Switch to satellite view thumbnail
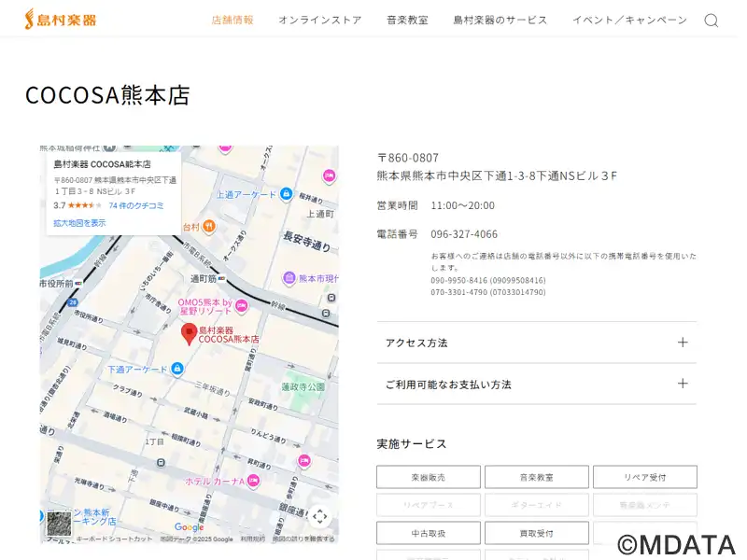This screenshot has height=560, width=747. click(59, 523)
